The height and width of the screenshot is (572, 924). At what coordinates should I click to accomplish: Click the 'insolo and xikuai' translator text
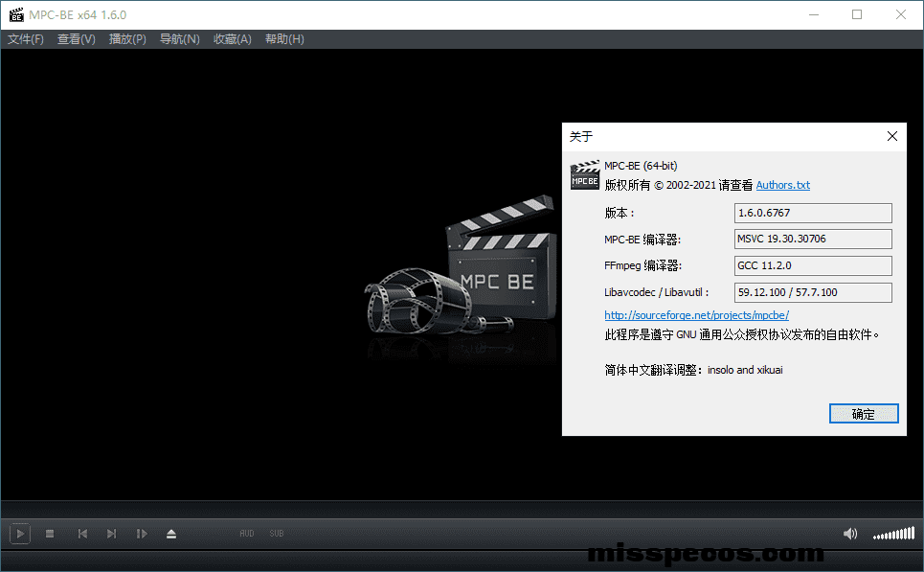[x=745, y=370]
